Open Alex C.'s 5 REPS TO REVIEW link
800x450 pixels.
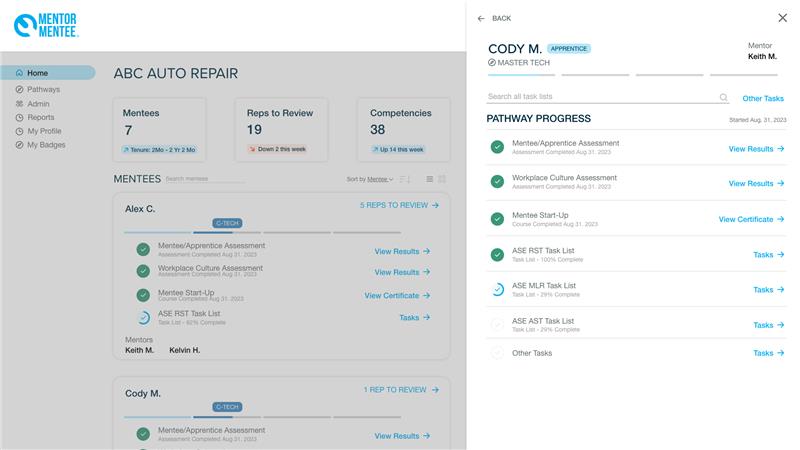pos(399,205)
